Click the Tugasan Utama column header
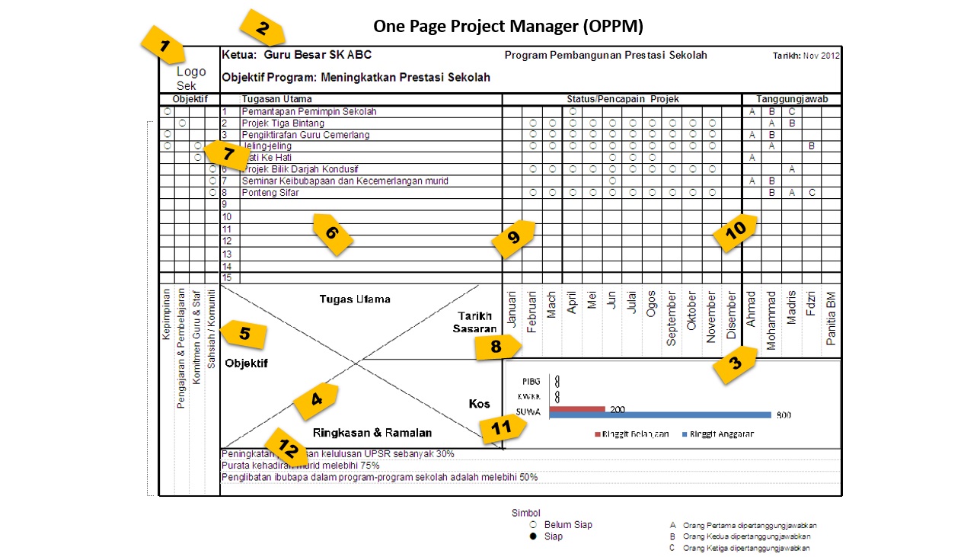The width and height of the screenshot is (980, 557). (x=276, y=99)
